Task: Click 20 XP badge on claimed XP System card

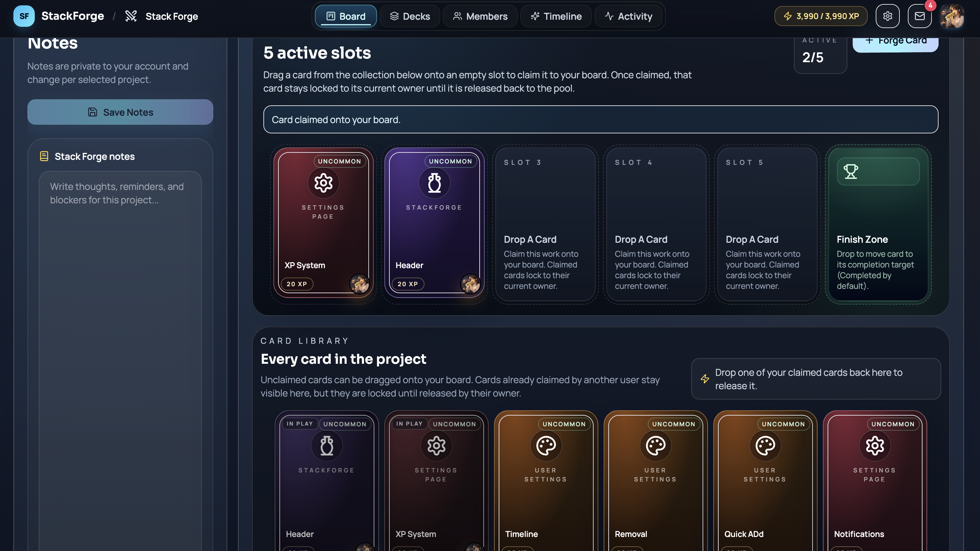Action: [297, 284]
